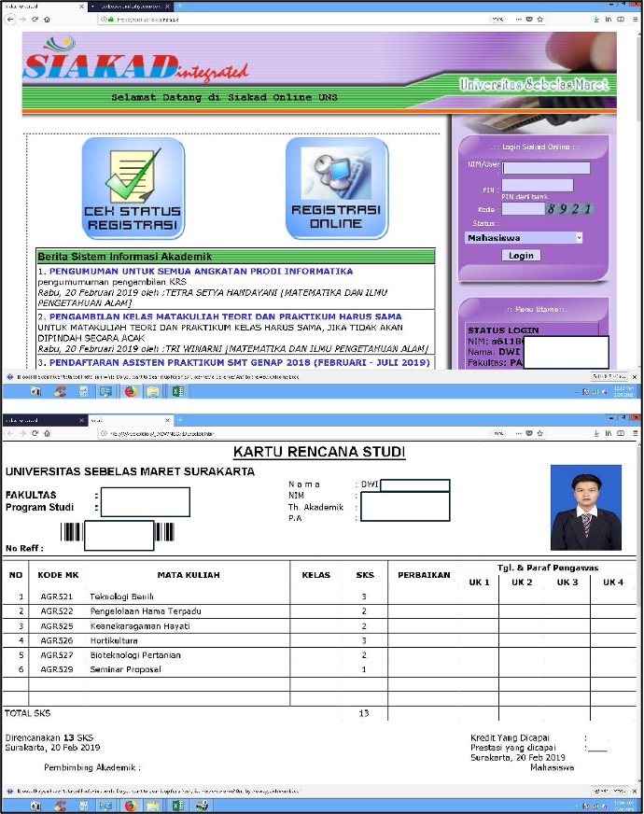Select the Seminar Proposal course
644x814 pixels.
[x=126, y=669]
